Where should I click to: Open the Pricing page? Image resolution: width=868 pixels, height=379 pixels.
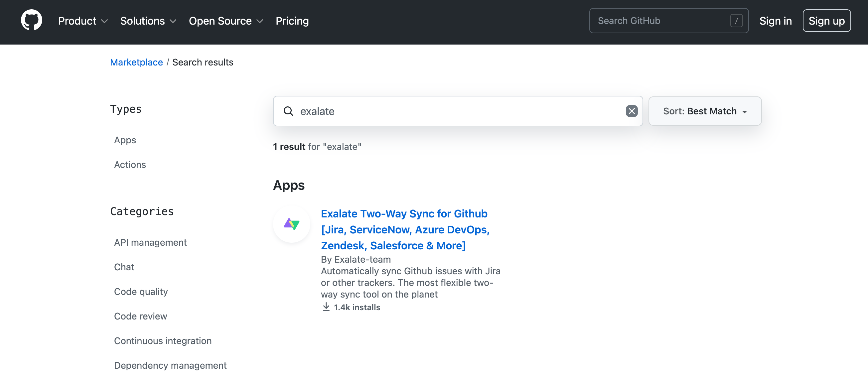pyautogui.click(x=292, y=21)
